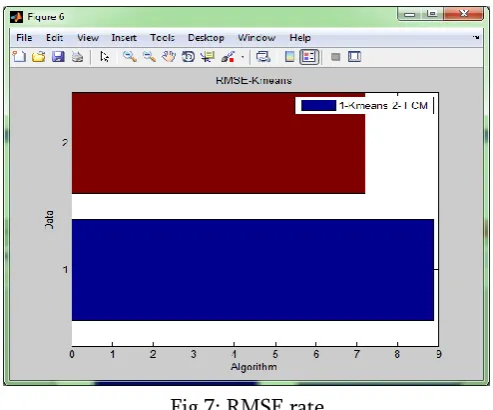Print the figure using the printer icon
The image size is (493, 410).
(x=77, y=57)
